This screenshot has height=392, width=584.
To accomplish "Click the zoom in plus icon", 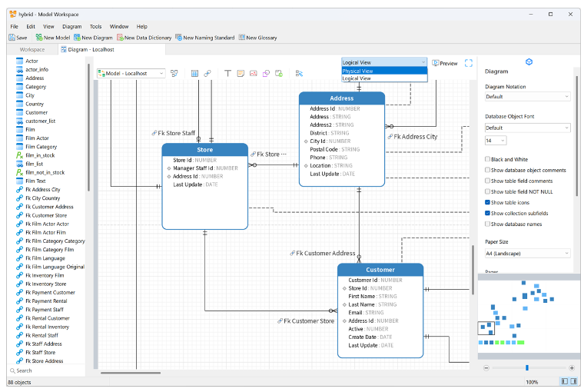I will pos(572,367).
